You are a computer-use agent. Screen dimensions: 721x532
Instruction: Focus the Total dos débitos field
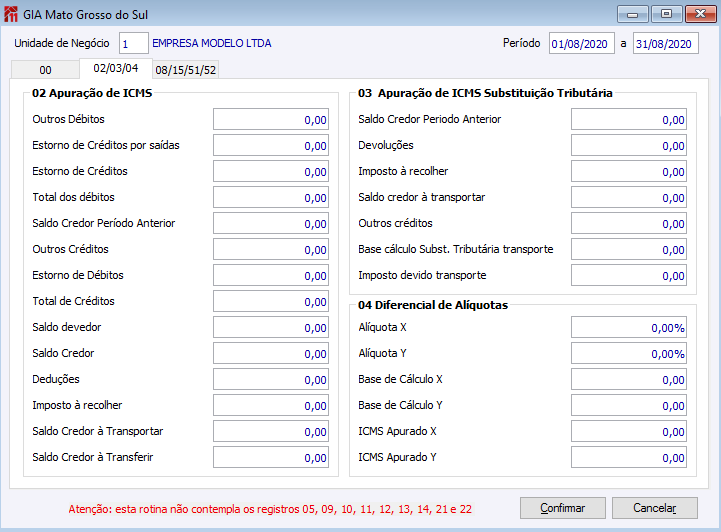coord(271,198)
